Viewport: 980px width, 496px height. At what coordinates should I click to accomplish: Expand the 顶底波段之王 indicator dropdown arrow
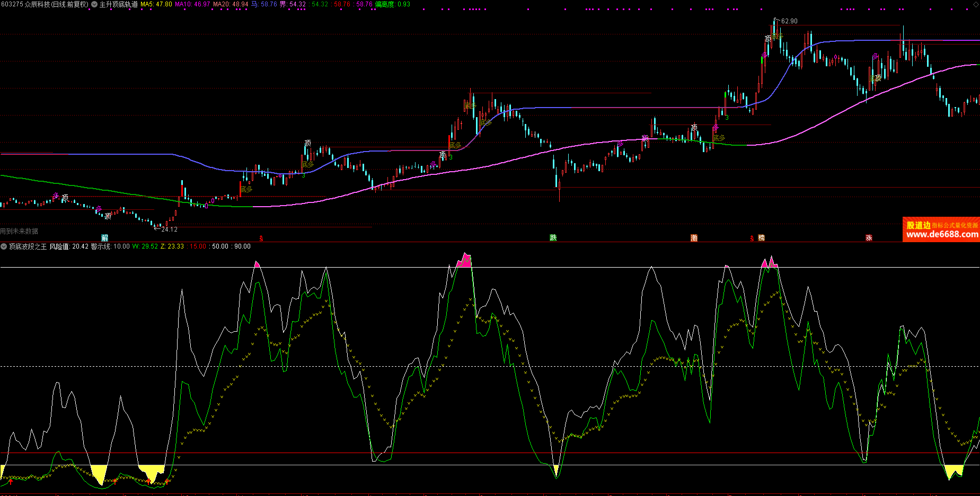point(4,246)
